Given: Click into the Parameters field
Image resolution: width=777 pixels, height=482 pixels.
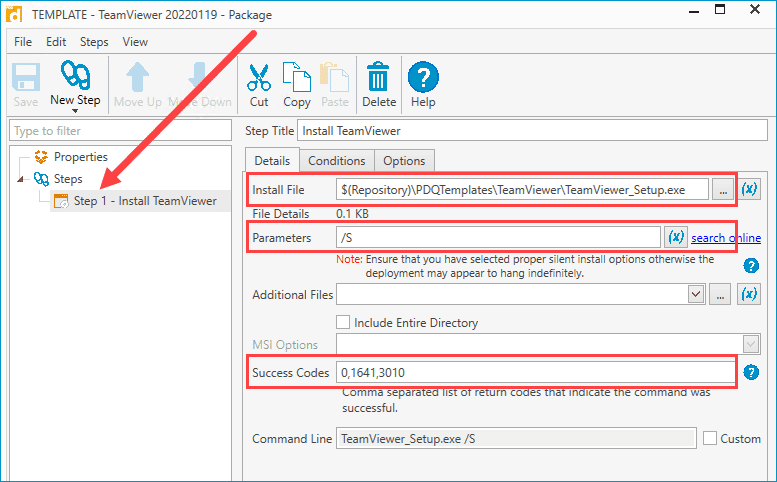Looking at the screenshot, I should [498, 237].
